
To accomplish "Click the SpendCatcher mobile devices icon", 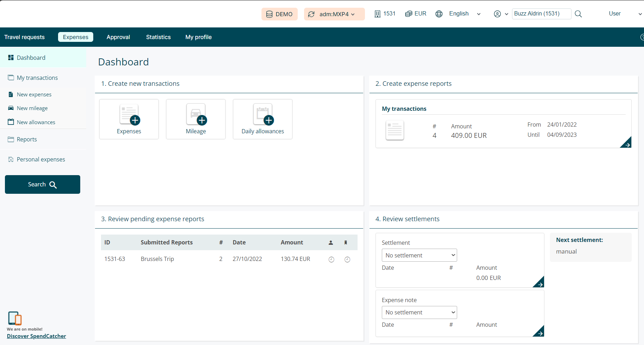I will 15,318.
